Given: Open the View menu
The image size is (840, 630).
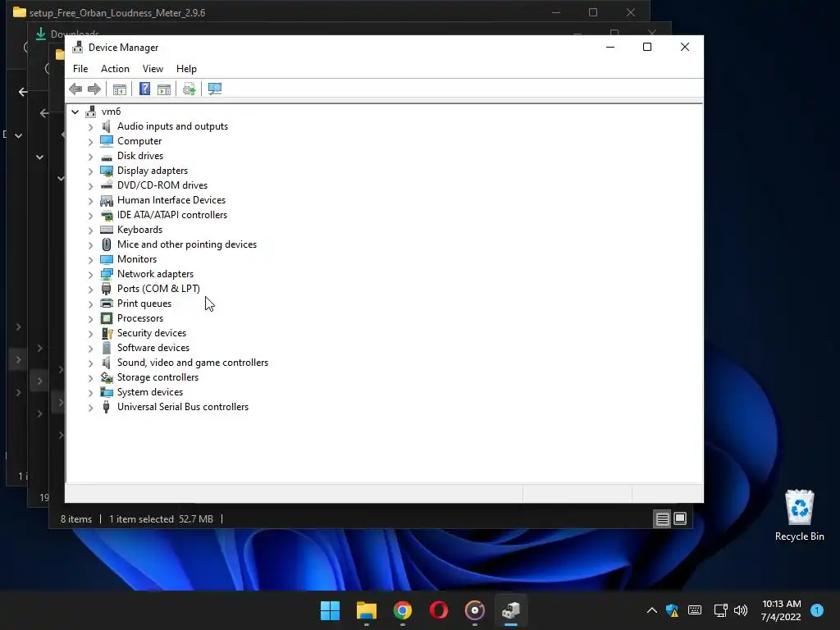Looking at the screenshot, I should 153,69.
